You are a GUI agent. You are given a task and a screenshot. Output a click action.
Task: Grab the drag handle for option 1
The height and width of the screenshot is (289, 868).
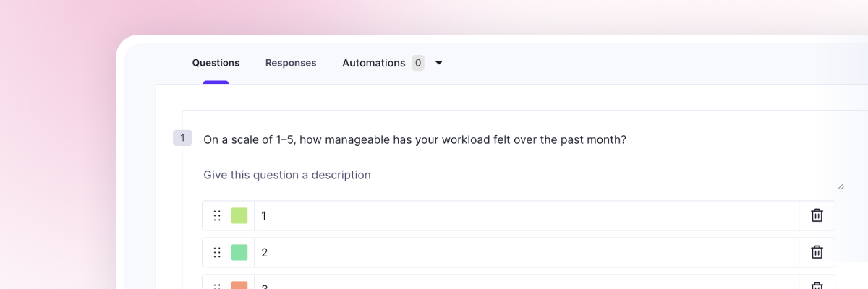[x=217, y=215]
